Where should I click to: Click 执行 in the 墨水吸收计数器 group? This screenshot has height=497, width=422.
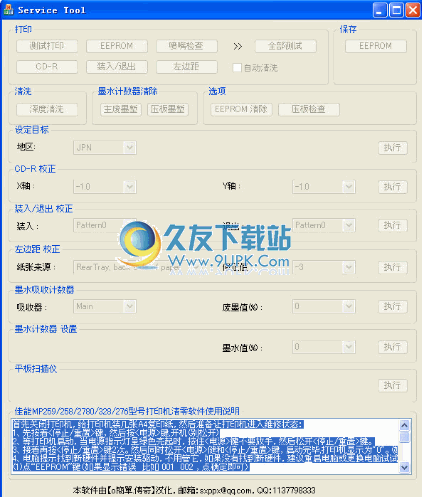[x=393, y=307]
